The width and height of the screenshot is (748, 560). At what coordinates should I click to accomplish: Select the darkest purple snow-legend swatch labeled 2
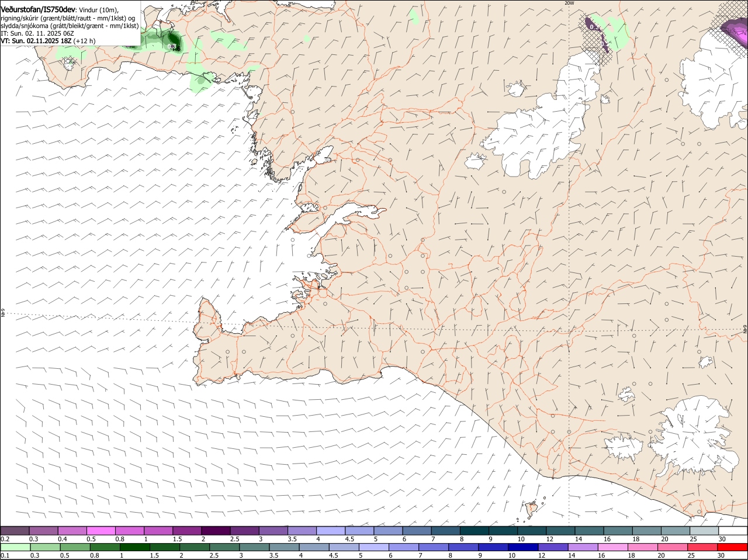coord(215,531)
